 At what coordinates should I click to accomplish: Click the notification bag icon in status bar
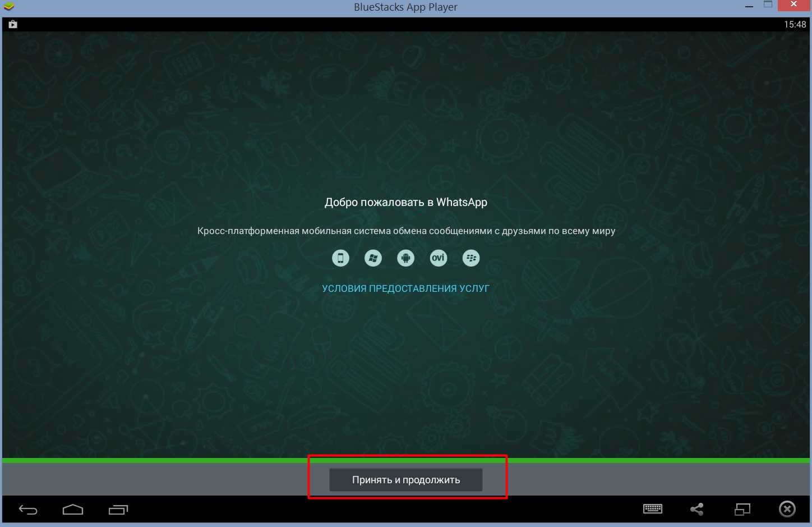pos(13,24)
